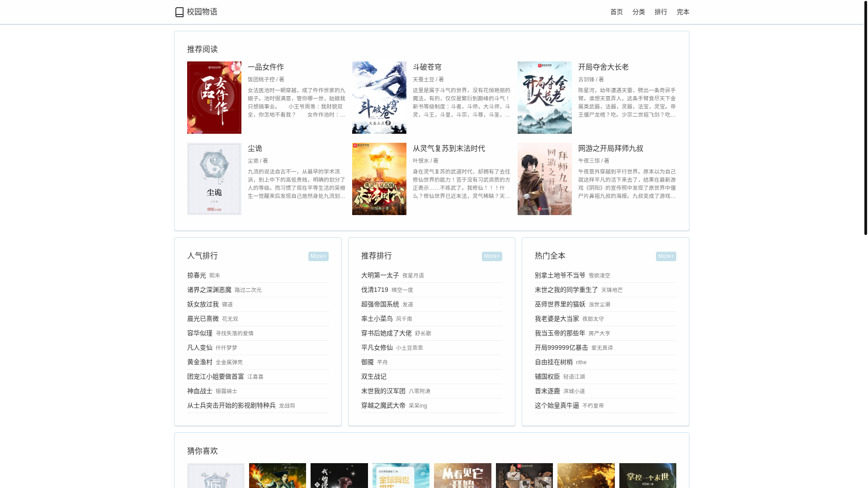Open 晨光已熹微 list entry
This screenshot has width=868, height=488.
click(203, 319)
